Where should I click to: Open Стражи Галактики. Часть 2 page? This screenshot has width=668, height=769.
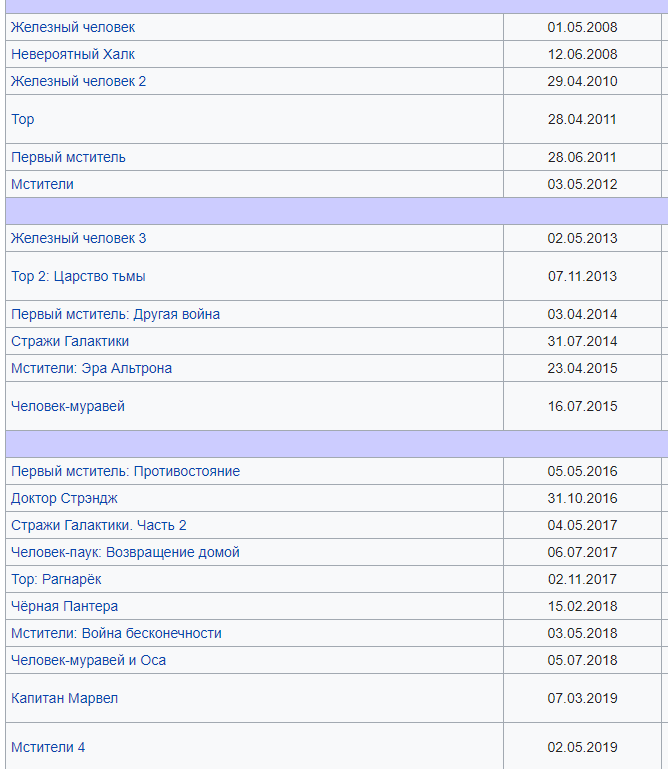[98, 525]
